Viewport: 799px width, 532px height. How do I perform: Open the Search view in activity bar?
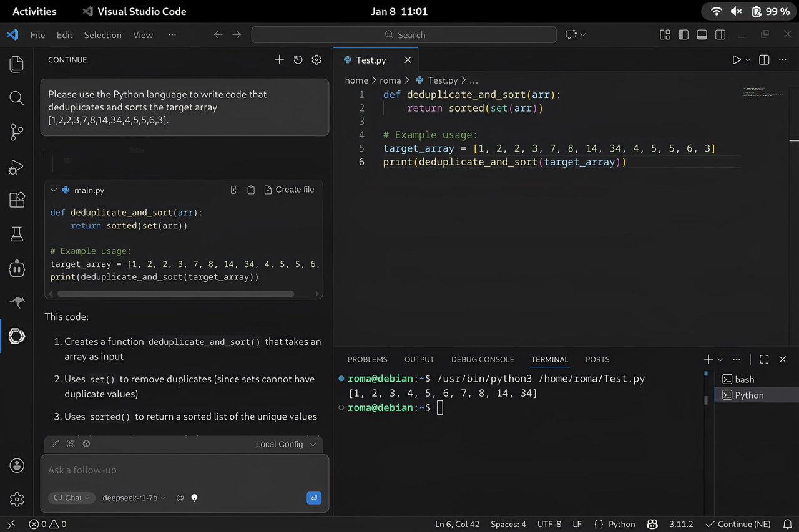coord(17,98)
